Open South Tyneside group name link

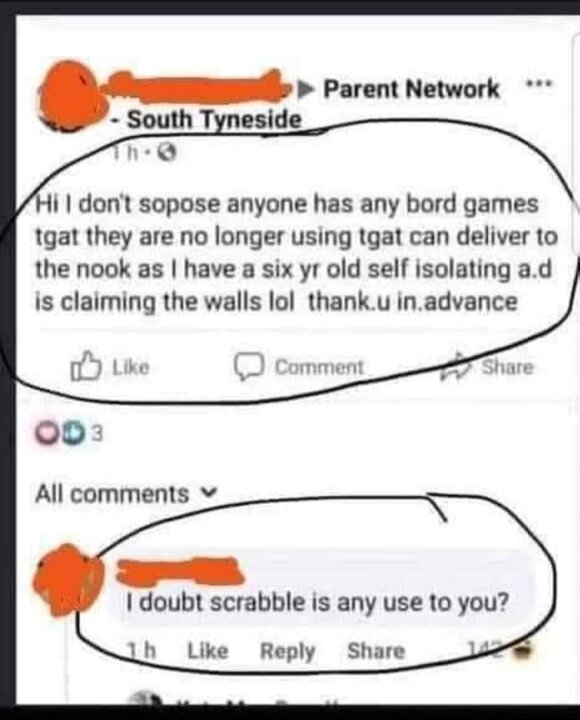214,120
